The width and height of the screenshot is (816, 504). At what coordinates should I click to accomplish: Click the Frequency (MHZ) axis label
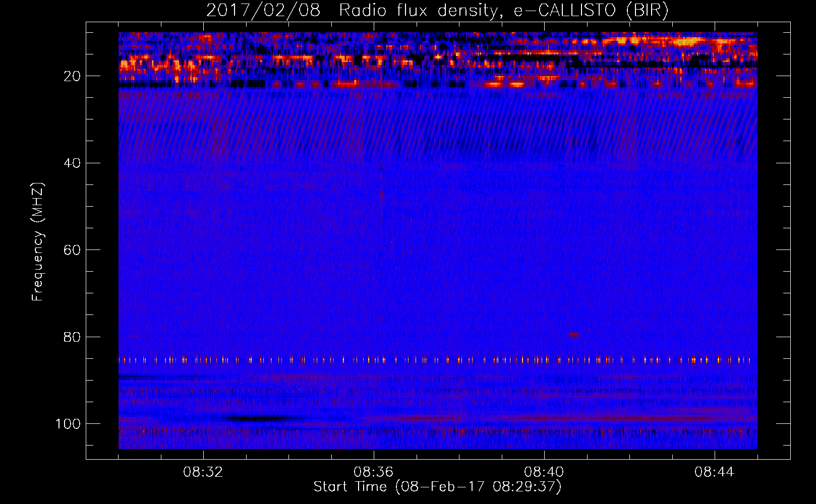tap(38, 242)
